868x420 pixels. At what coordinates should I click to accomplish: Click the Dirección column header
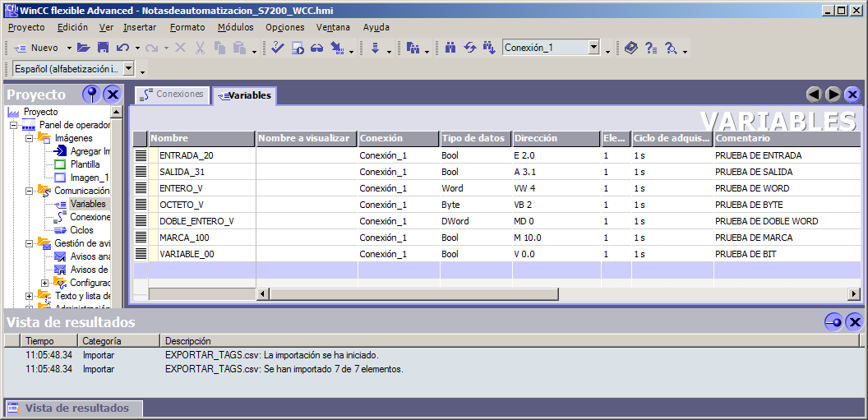[x=556, y=138]
